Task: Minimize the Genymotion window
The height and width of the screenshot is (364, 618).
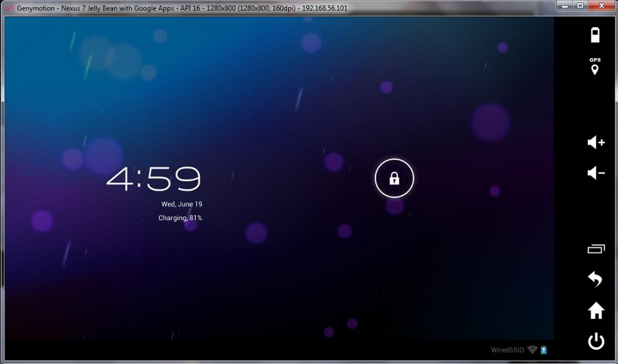Action: [x=565, y=5]
